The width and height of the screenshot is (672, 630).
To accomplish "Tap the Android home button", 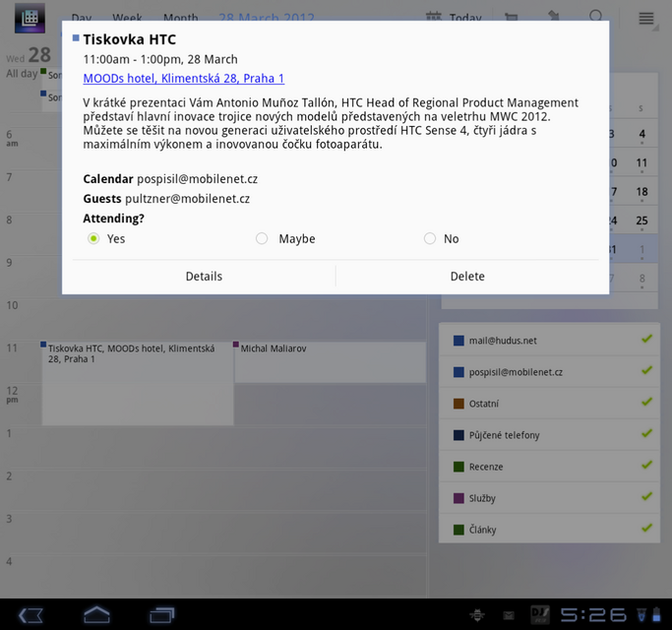I will click(x=96, y=614).
